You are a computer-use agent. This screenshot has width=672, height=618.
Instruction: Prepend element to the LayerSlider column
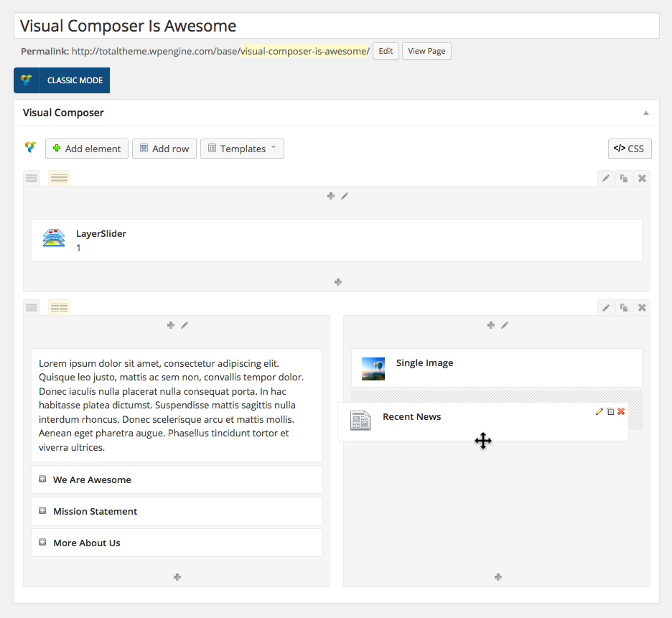tap(330, 196)
